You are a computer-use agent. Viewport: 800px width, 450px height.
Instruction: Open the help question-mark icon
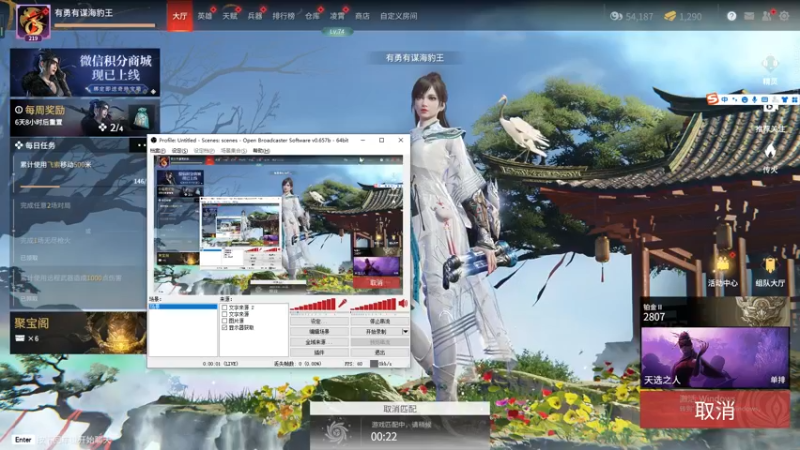[x=731, y=16]
